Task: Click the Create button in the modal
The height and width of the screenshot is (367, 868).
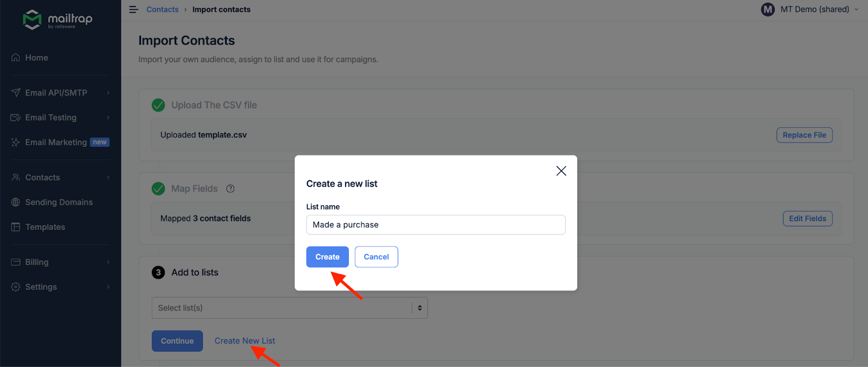Action: pos(327,256)
